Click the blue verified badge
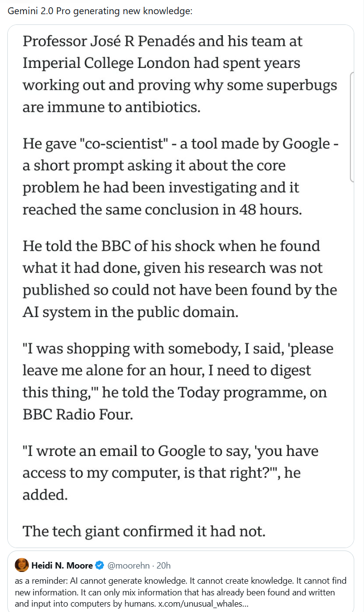364x612 pixels. point(100,566)
